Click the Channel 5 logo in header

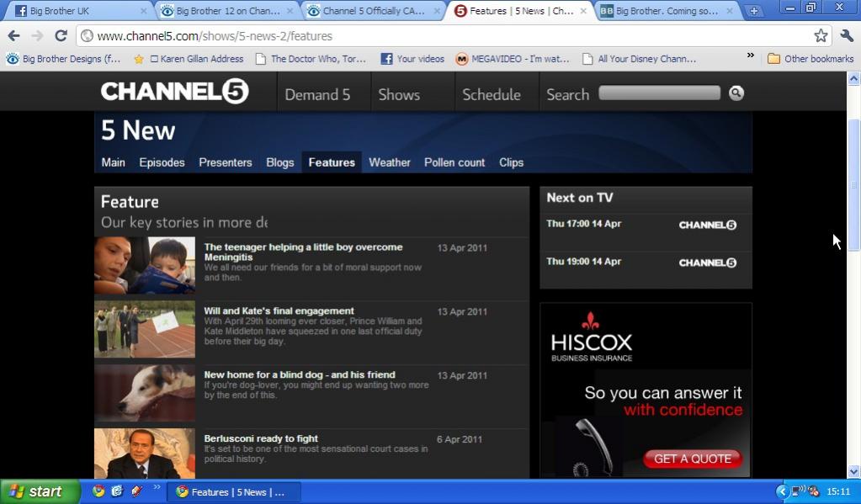(174, 92)
